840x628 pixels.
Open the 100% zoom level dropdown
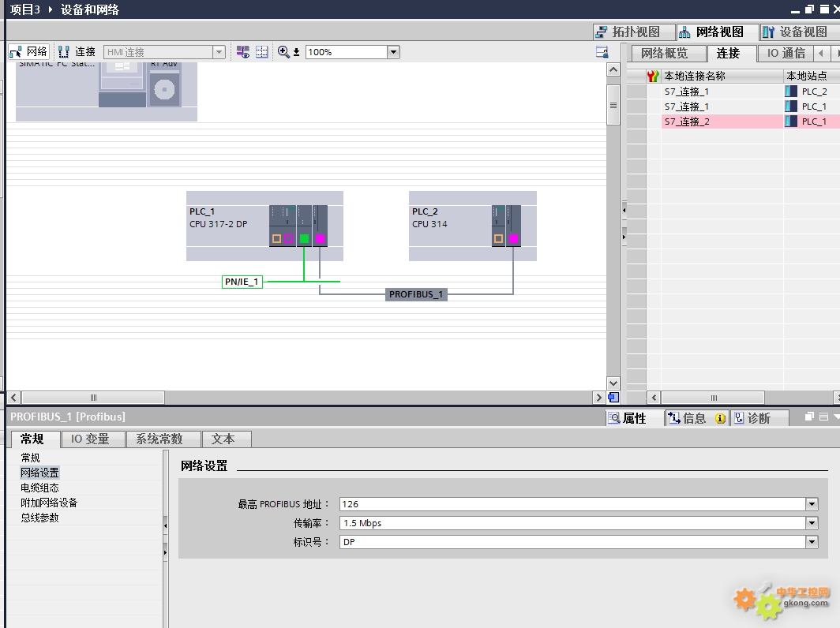393,52
